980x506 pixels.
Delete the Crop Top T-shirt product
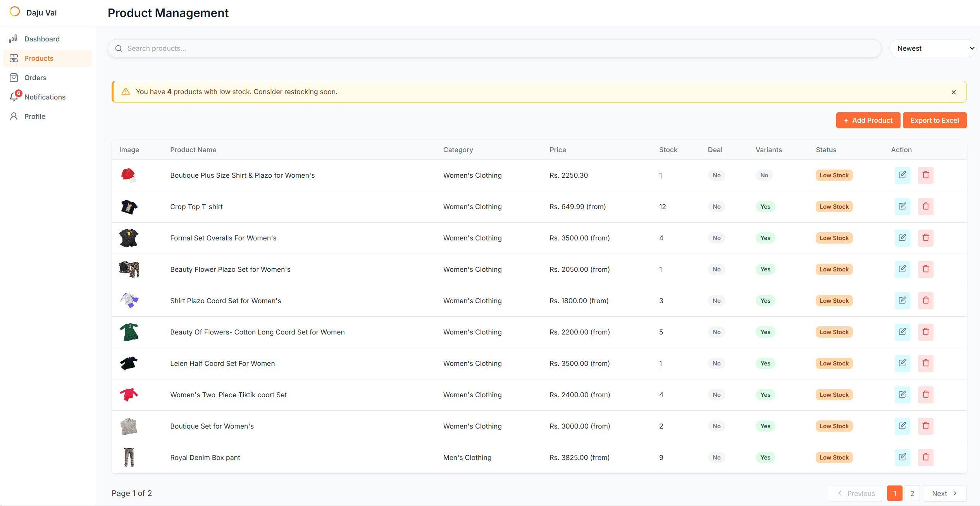pos(925,206)
